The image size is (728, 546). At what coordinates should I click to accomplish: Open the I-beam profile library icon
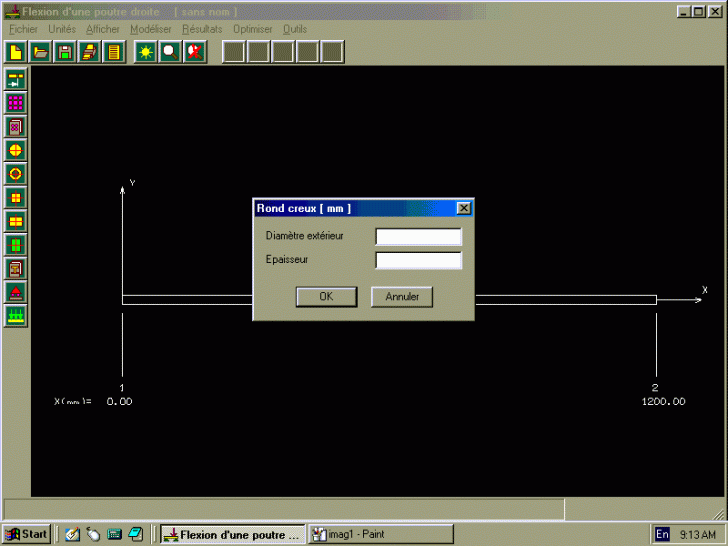click(x=16, y=268)
